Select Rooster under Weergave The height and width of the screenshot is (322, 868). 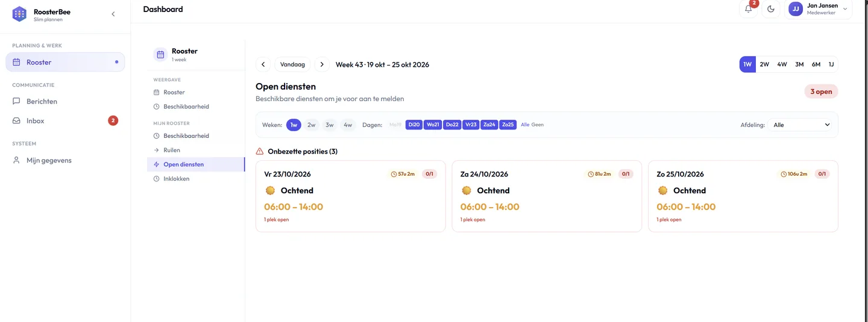[195, 92]
